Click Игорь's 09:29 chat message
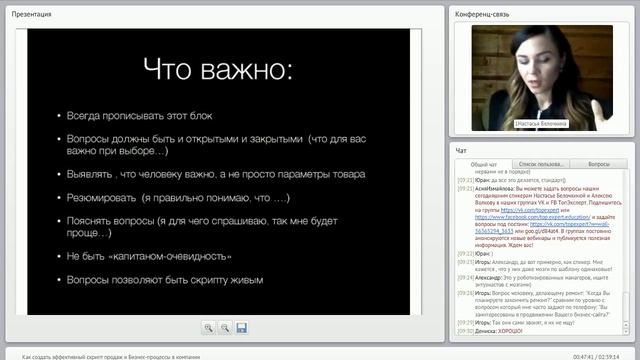640x360 pixels. (516, 322)
